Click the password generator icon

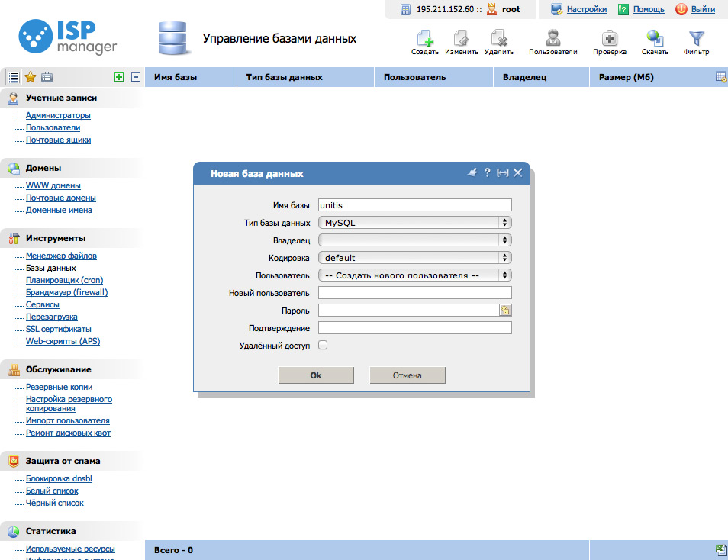[x=505, y=310]
